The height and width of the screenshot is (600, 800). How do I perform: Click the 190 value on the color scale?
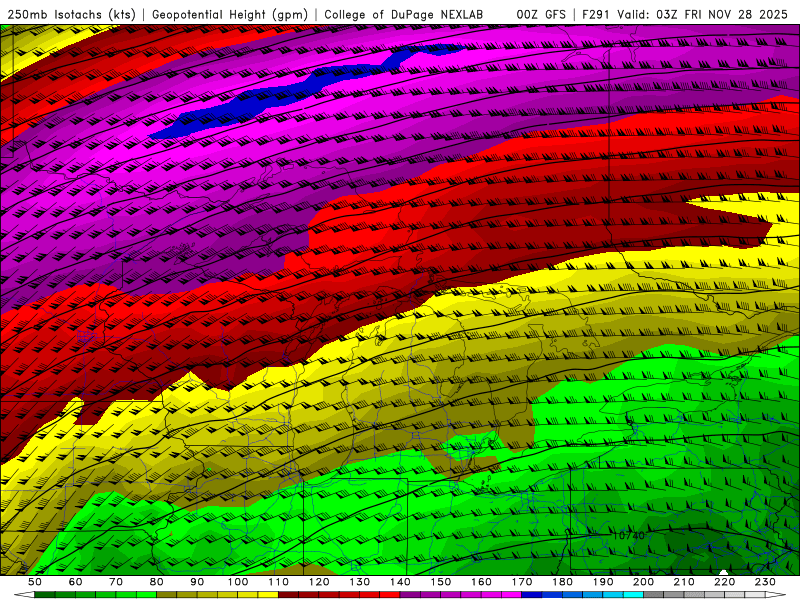tap(603, 582)
